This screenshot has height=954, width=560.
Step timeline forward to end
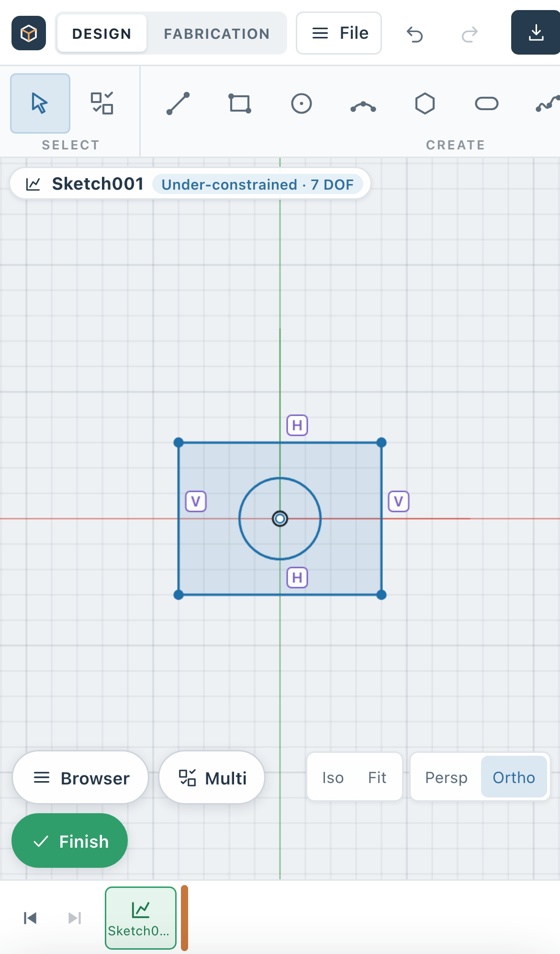(x=75, y=918)
